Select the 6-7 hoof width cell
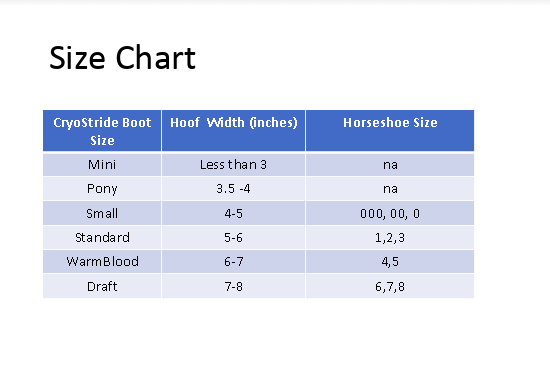The width and height of the screenshot is (550, 376). coord(234,262)
